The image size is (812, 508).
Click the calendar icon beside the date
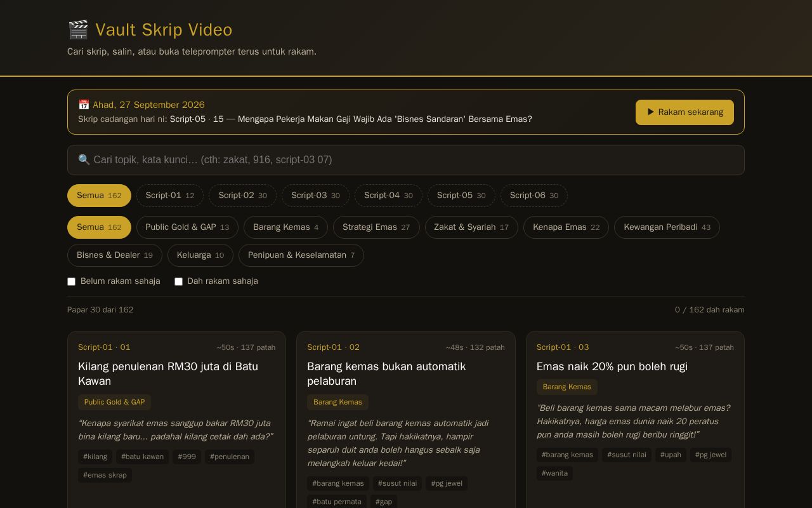click(84, 105)
